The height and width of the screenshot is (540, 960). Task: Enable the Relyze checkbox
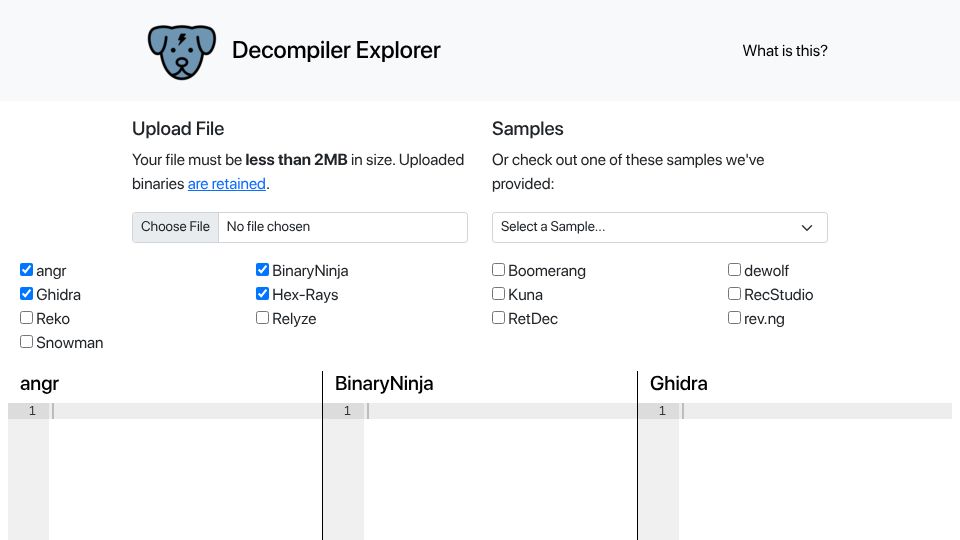click(262, 318)
